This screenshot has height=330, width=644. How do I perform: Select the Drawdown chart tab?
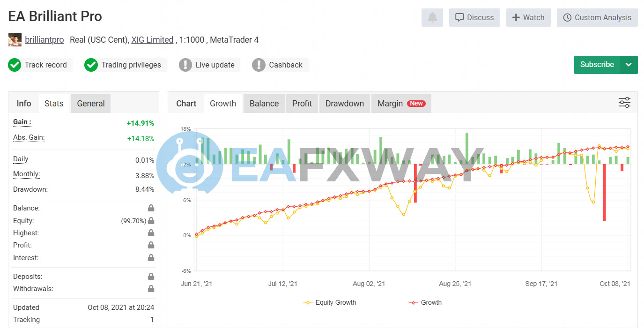(x=345, y=104)
